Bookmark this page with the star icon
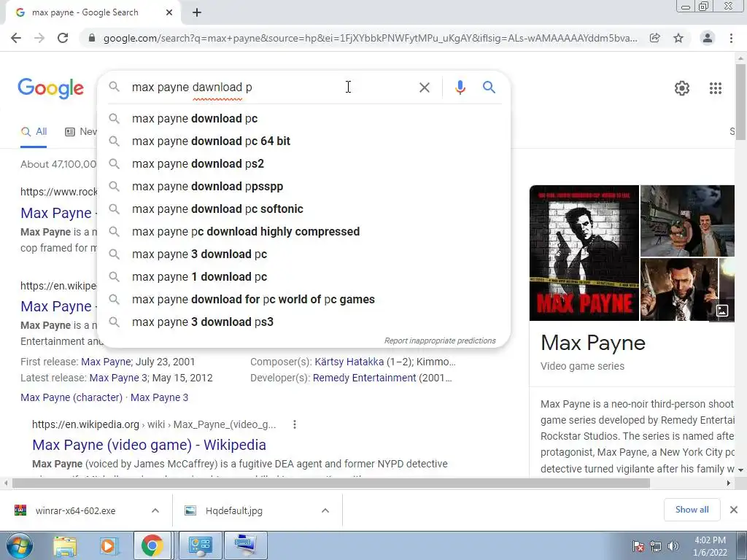This screenshot has width=747, height=560. click(x=678, y=38)
